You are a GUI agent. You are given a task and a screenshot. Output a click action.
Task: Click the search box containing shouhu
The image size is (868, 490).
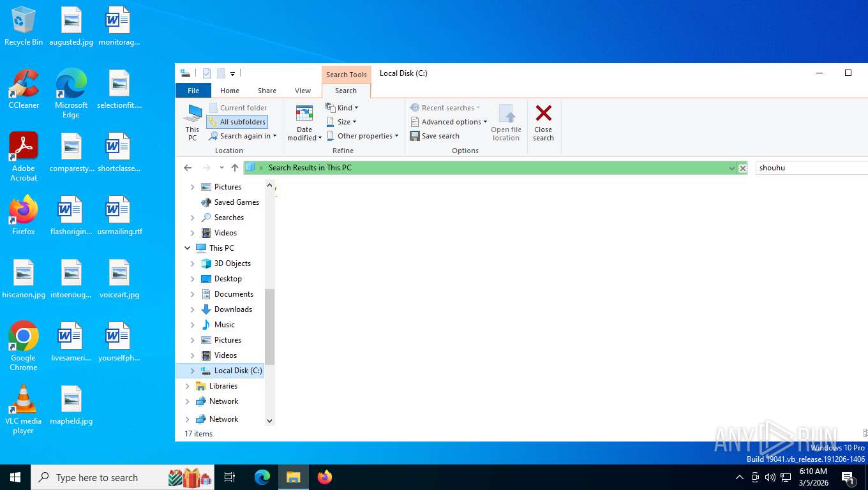pyautogui.click(x=812, y=168)
